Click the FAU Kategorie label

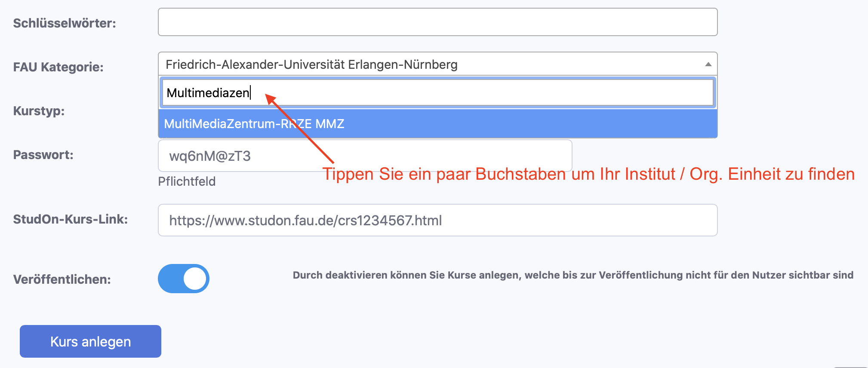(x=58, y=67)
